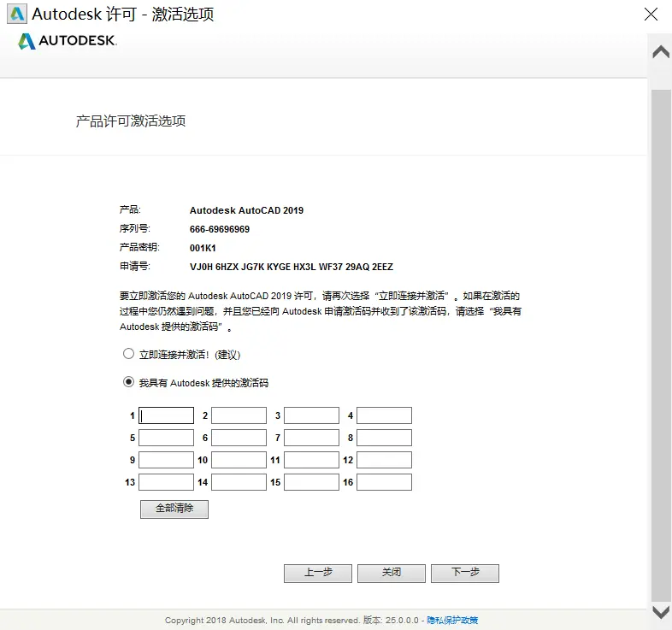Click the product name Autodesk AutoCAD 2019
This screenshot has height=630, width=672.
(x=246, y=210)
